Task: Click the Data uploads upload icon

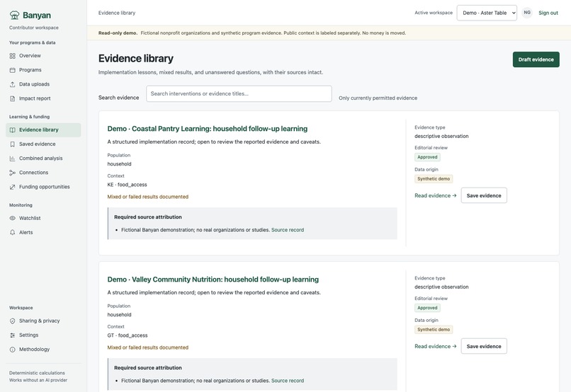Action: pyautogui.click(x=12, y=84)
